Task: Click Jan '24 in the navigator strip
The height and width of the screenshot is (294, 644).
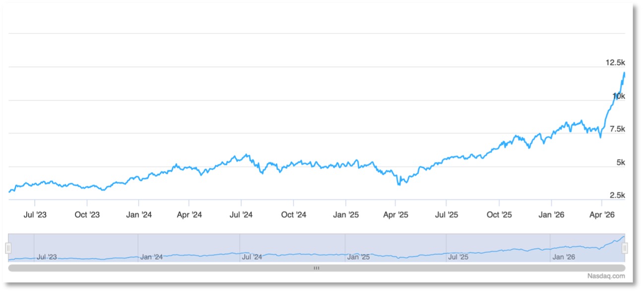Action: pyautogui.click(x=152, y=257)
